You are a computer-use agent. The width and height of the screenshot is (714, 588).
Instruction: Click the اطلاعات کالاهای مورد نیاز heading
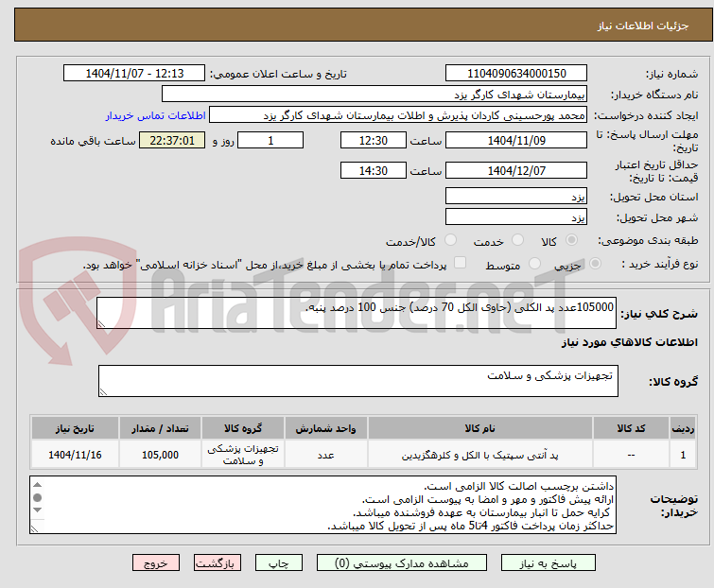click(x=629, y=342)
